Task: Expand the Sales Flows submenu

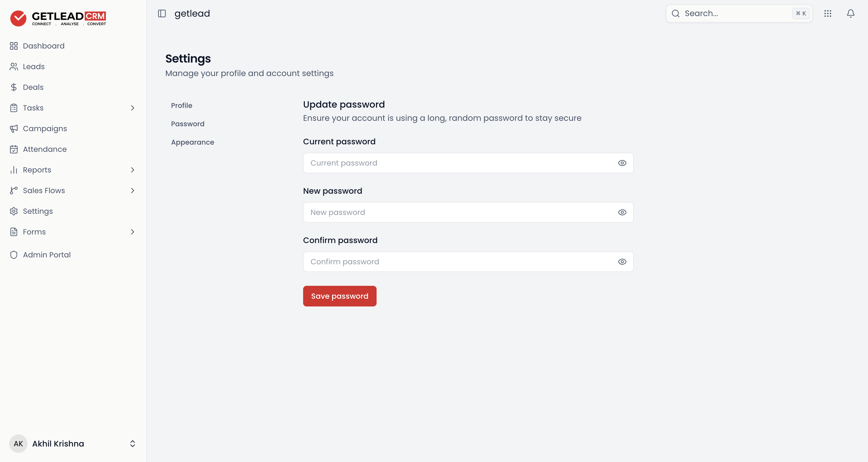Action: click(132, 190)
